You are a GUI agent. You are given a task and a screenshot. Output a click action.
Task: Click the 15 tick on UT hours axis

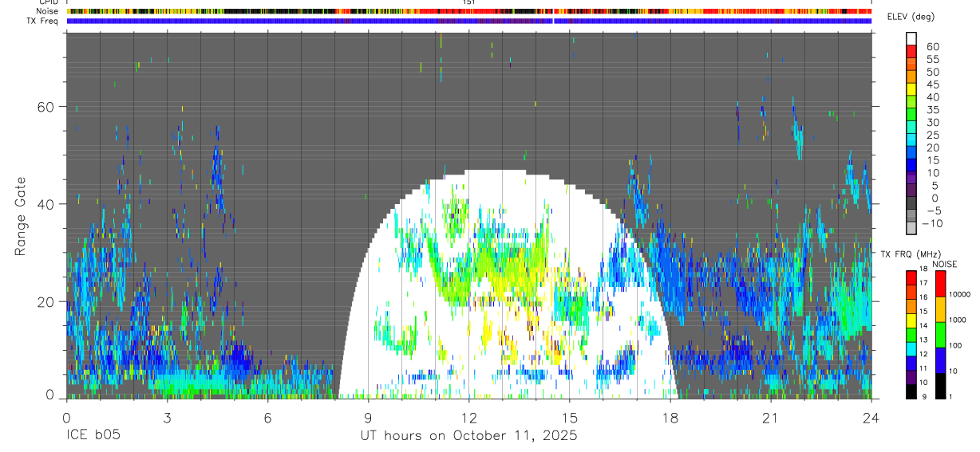(x=569, y=417)
